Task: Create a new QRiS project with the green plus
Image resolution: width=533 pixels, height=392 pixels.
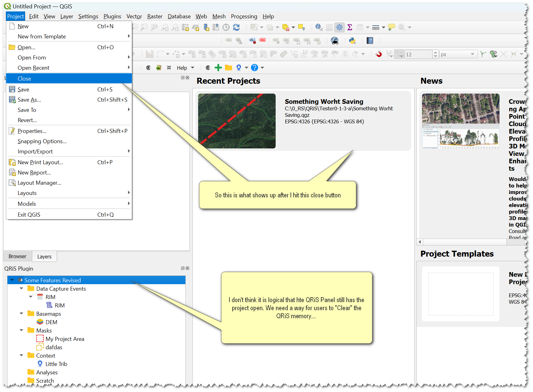Action: (218, 68)
